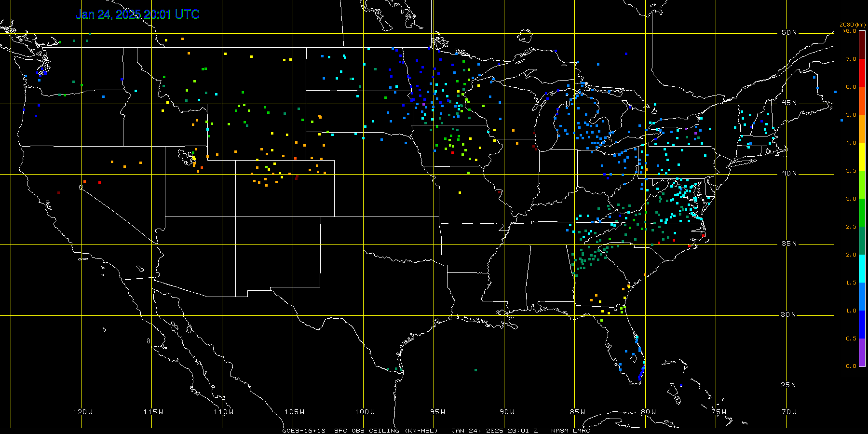Click "NASA LARC" in the footer caption

click(571, 431)
